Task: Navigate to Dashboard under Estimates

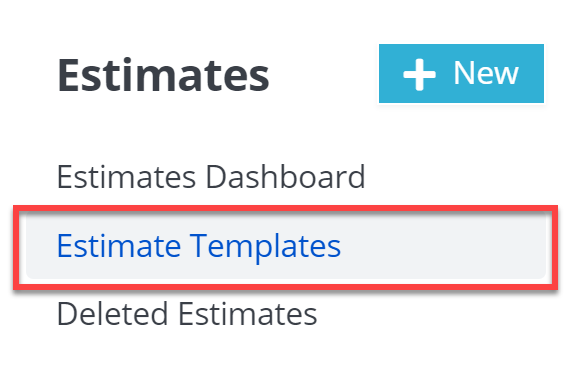Action: (211, 177)
